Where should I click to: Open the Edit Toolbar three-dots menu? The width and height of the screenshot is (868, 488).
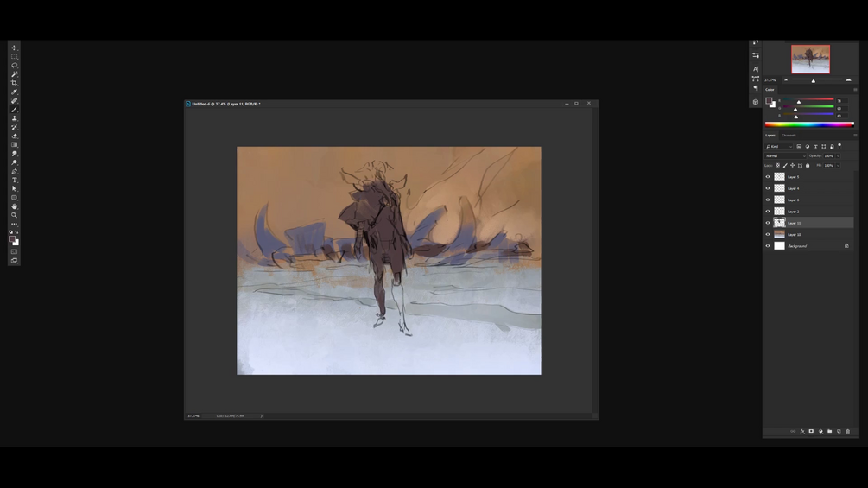click(15, 224)
